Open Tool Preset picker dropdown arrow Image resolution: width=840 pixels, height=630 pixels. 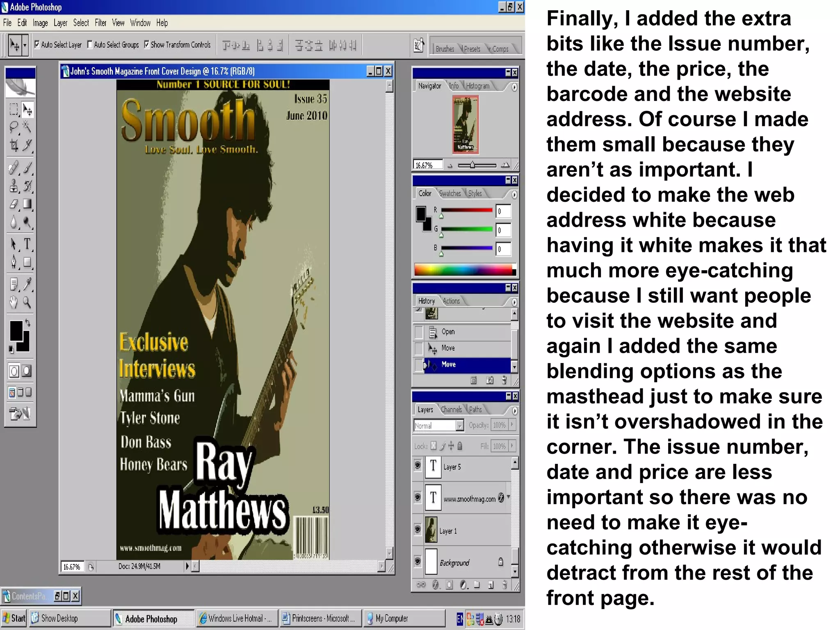(25, 45)
